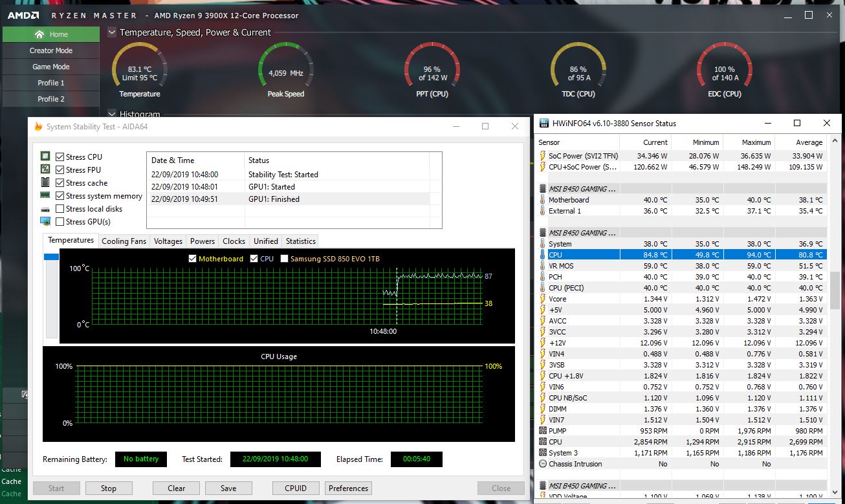This screenshot has width=845, height=504.
Task: Click the HWiNFO64 vertical scrollbar thumb
Action: (835, 291)
